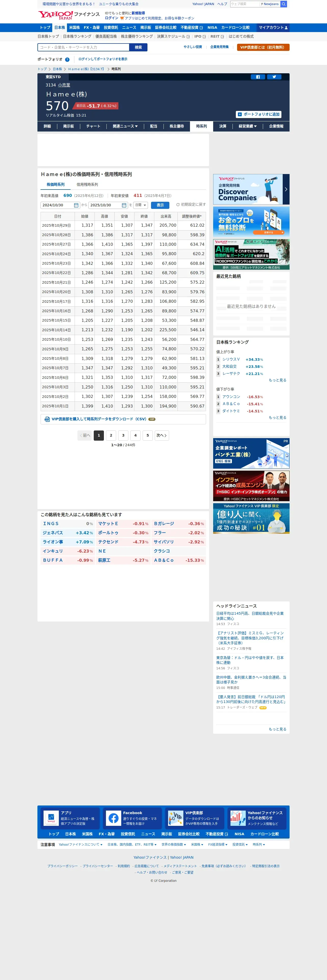This screenshot has width=327, height=980.
Task: Open the end date calendar icon
Action: [124, 205]
